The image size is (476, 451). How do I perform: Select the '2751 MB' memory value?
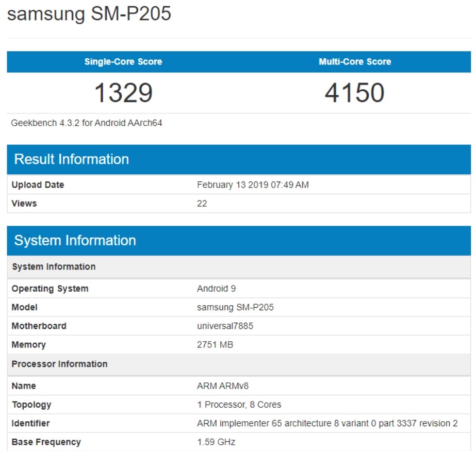215,345
